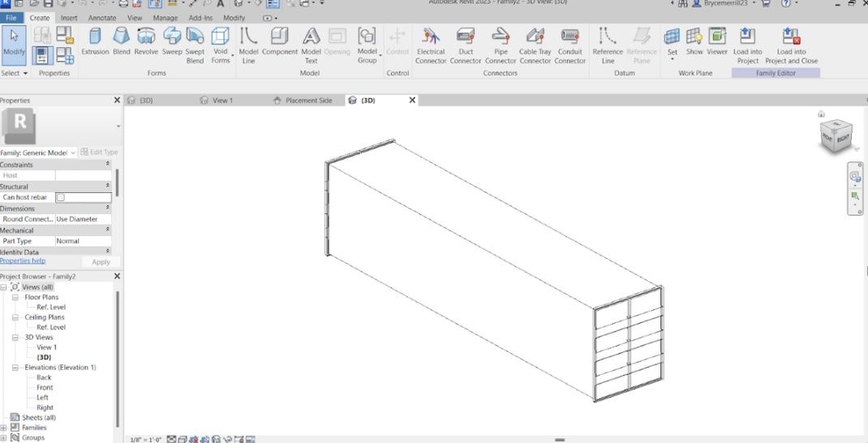Click the Apply button in Properties
The image size is (868, 443).
[x=101, y=262]
